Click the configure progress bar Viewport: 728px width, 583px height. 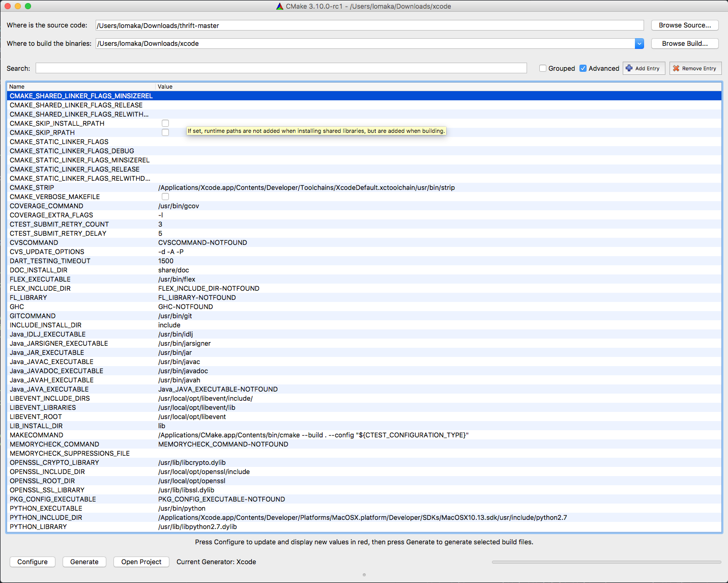606,562
